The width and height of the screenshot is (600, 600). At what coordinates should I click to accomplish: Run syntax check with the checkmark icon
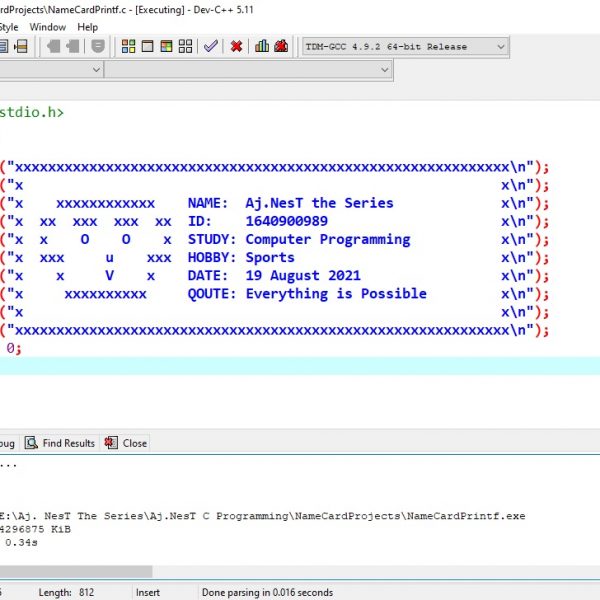click(x=210, y=46)
